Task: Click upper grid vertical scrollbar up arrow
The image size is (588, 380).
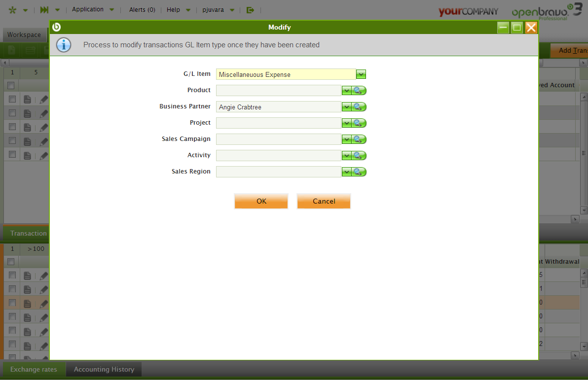Action: pyautogui.click(x=584, y=97)
